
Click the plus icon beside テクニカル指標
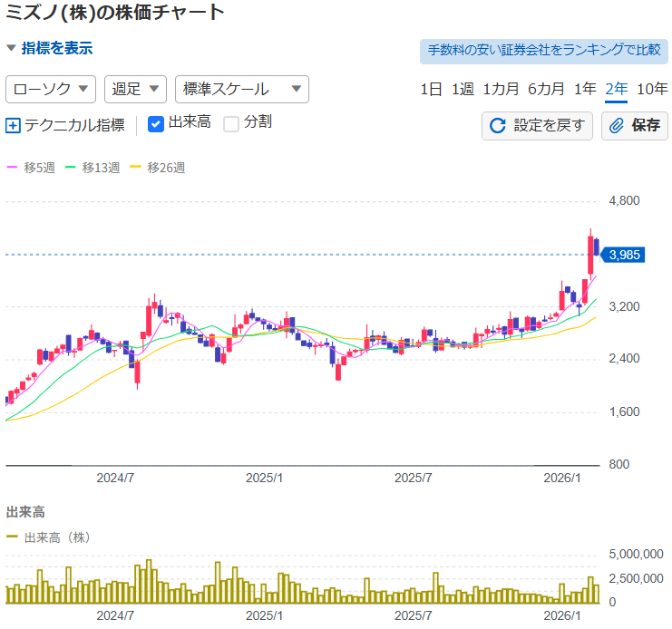[13, 125]
